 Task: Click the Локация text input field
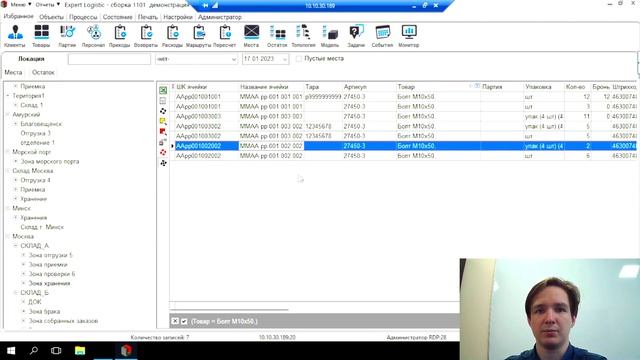coord(109,59)
